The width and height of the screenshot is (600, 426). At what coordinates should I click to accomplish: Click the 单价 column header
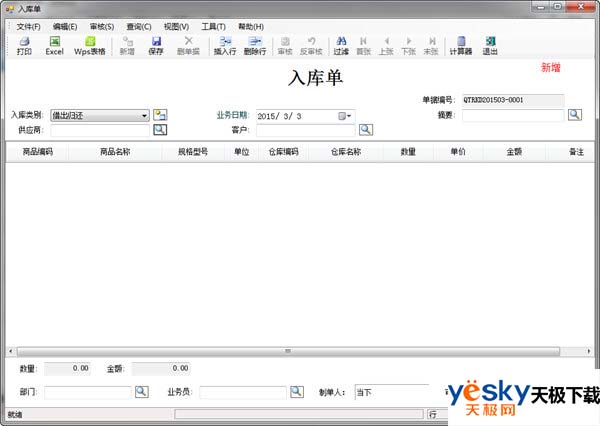tap(458, 152)
